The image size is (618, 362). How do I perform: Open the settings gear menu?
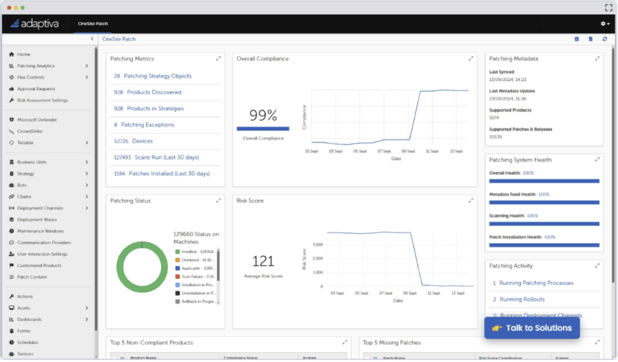605,24
